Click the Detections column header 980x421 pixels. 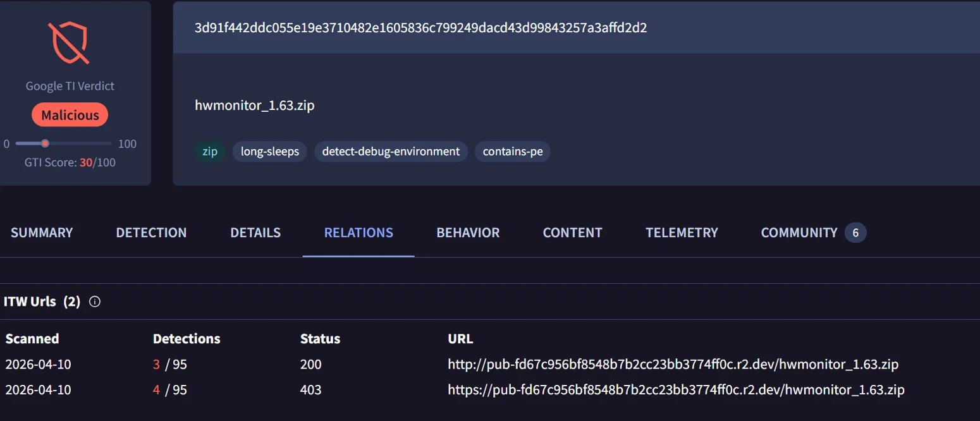coord(187,339)
